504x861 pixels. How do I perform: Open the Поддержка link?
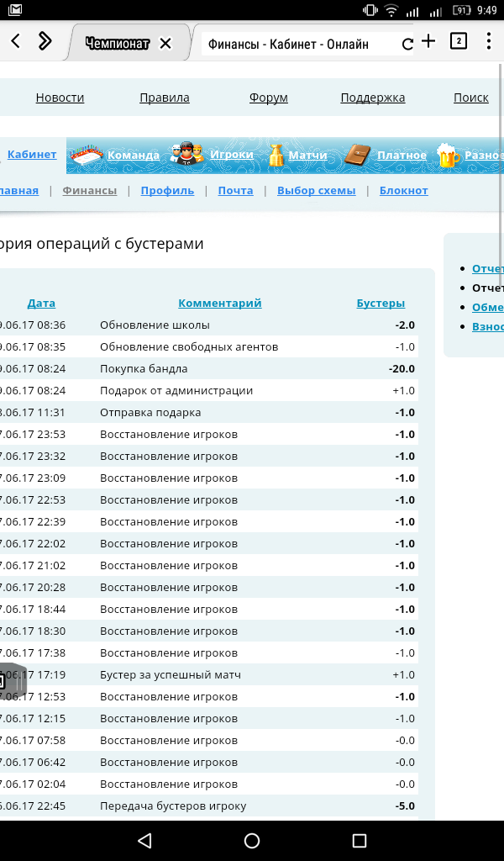click(x=372, y=98)
